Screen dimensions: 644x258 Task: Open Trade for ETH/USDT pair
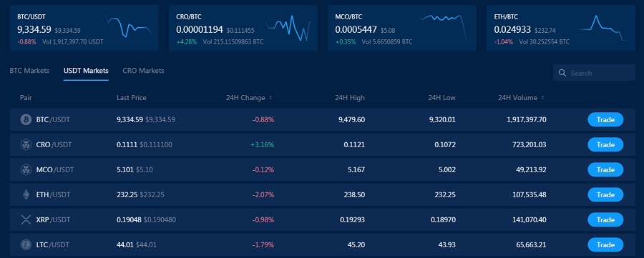(x=605, y=195)
